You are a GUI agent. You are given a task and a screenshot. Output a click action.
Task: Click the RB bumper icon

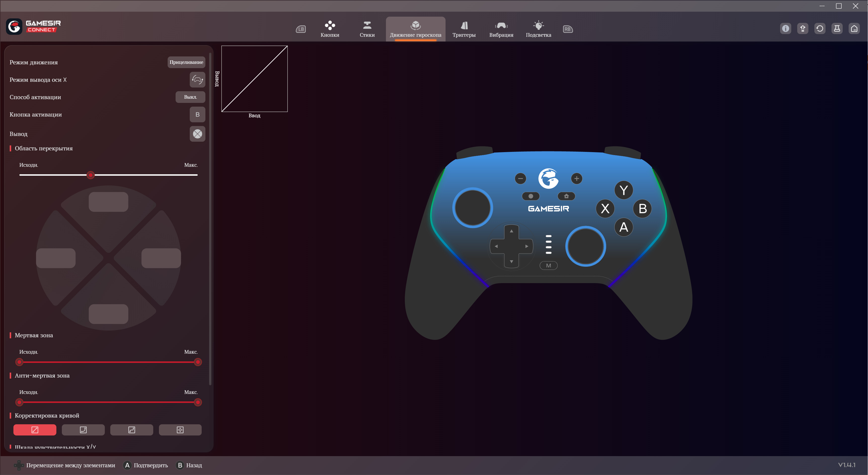pos(567,29)
